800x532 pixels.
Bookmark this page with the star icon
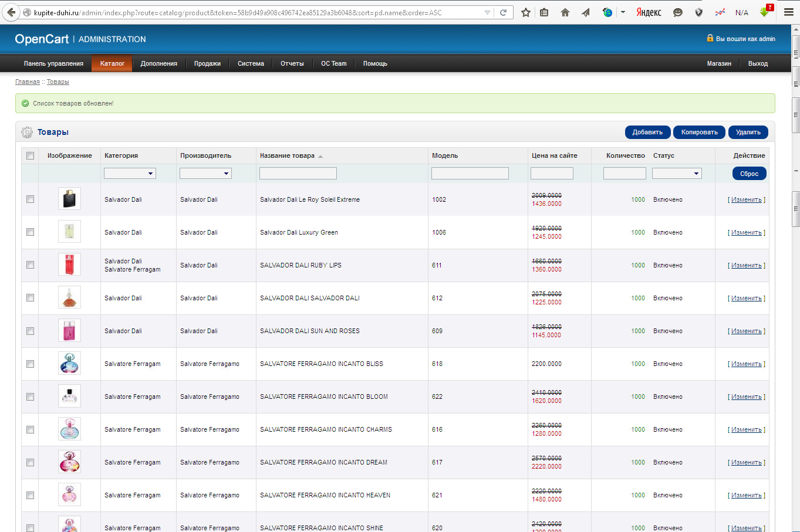(x=526, y=12)
